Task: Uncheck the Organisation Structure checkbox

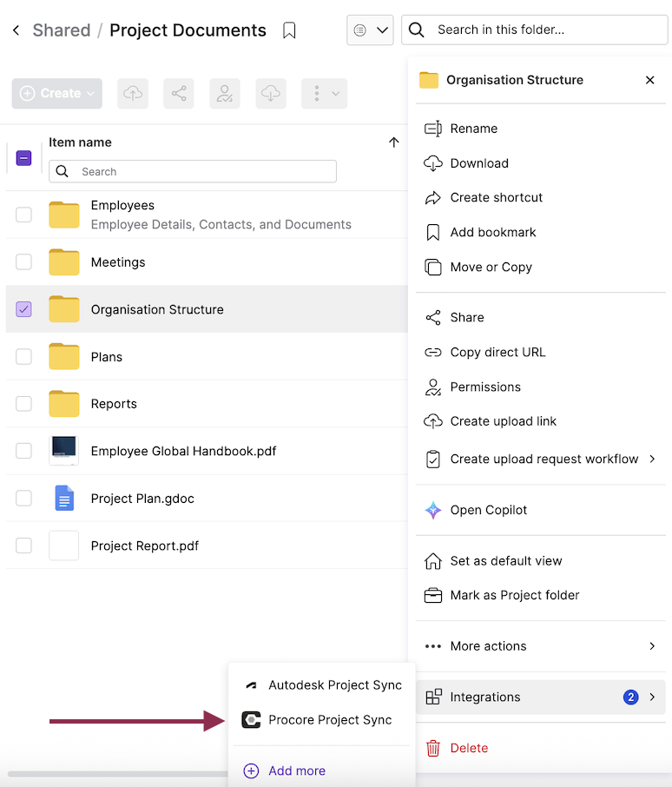Action: 23,309
